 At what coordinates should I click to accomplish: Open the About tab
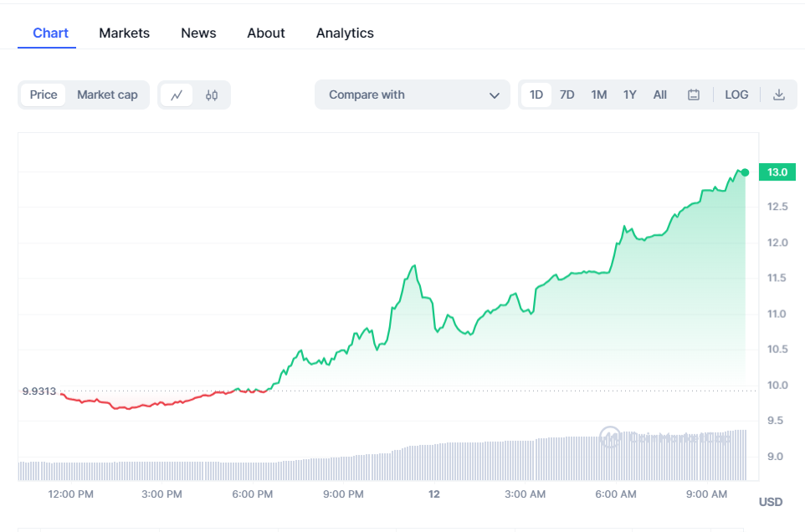266,33
